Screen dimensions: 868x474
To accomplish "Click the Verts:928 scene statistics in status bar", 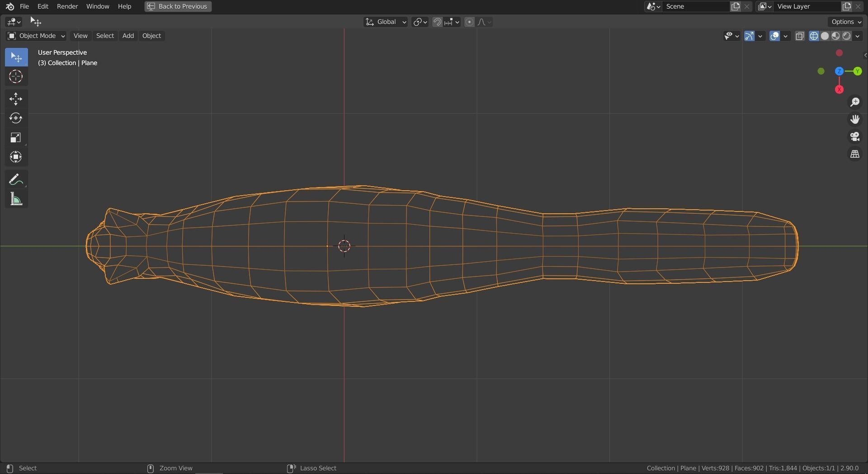I will coord(715,468).
